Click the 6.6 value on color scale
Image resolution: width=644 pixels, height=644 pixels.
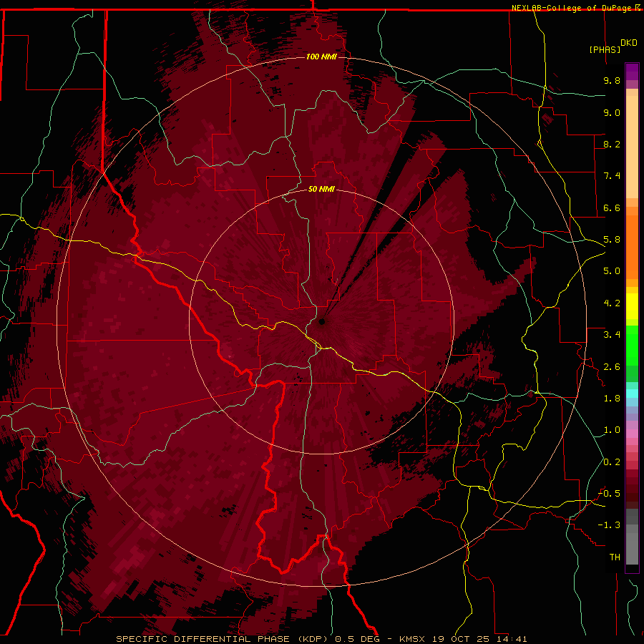coord(612,208)
